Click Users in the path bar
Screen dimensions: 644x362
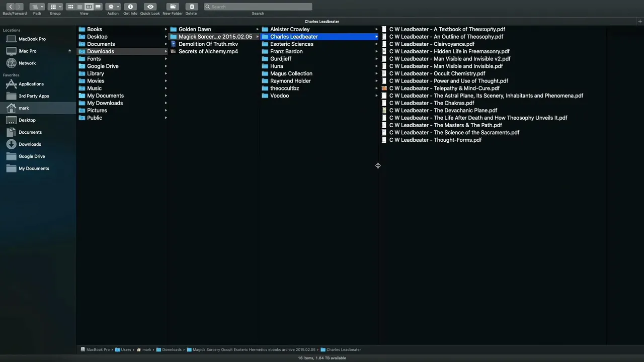coord(123,349)
